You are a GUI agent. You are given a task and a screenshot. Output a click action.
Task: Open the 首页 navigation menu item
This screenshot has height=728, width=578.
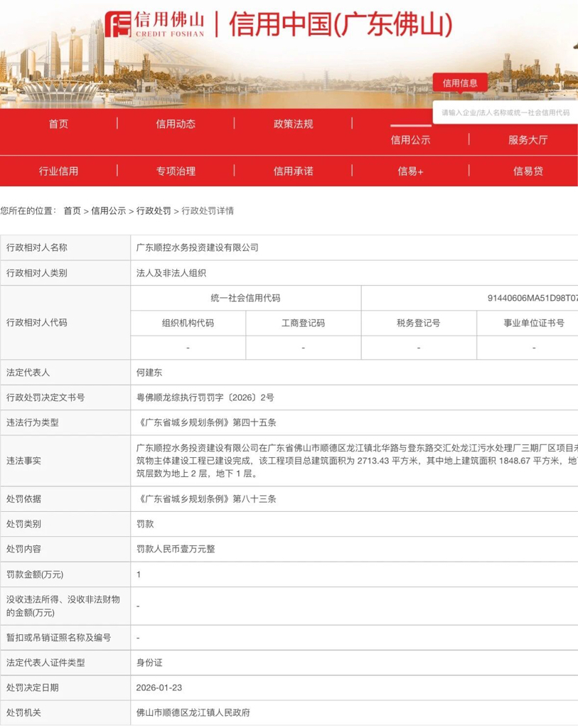(x=58, y=124)
